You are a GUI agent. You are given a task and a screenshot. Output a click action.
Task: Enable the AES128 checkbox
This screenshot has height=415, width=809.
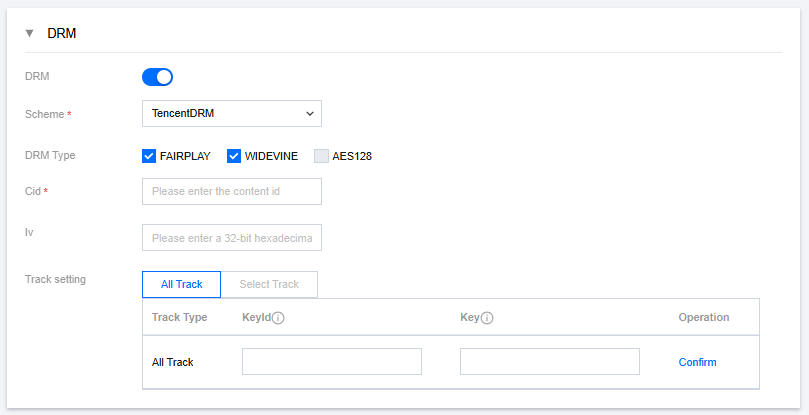(321, 156)
